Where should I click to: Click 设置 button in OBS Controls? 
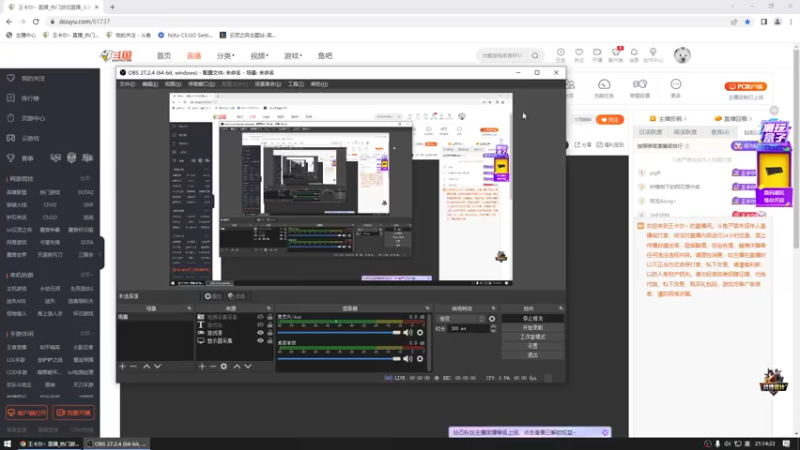[x=533, y=346]
